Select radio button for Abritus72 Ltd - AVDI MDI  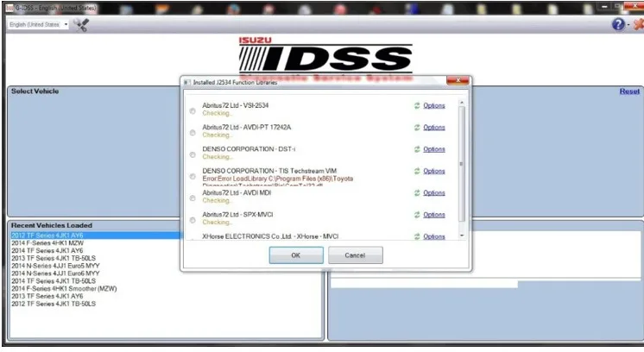pos(193,198)
